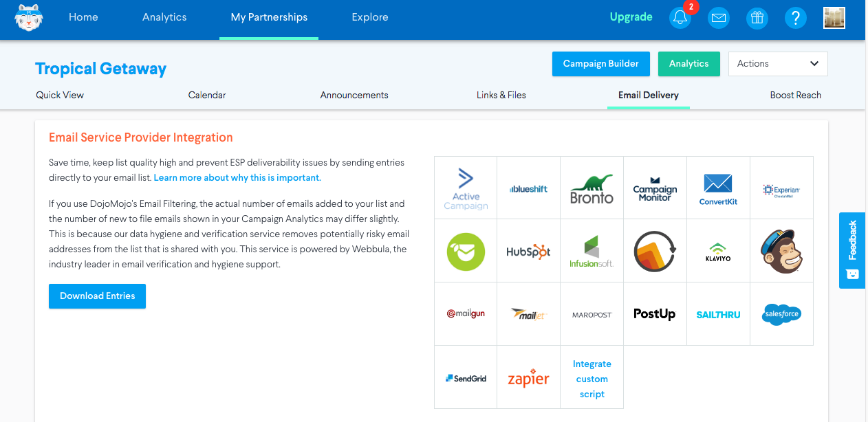Select the Blueshift integration tile
868x422 pixels.
pyautogui.click(x=529, y=188)
